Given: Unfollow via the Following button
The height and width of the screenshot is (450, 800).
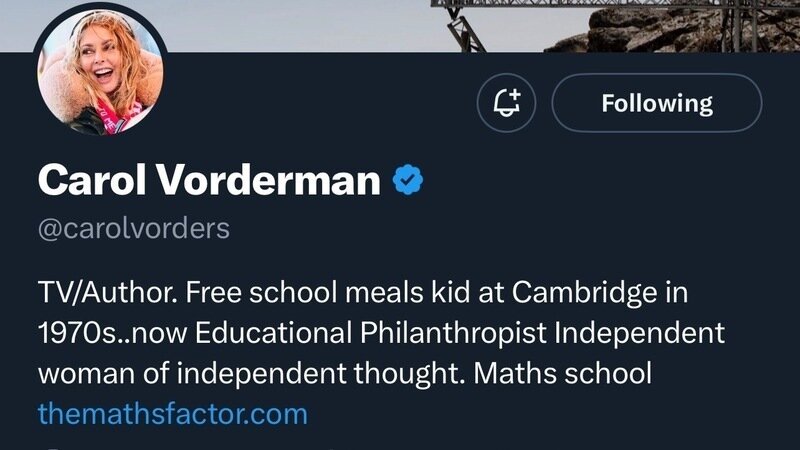Looking at the screenshot, I should coord(656,103).
